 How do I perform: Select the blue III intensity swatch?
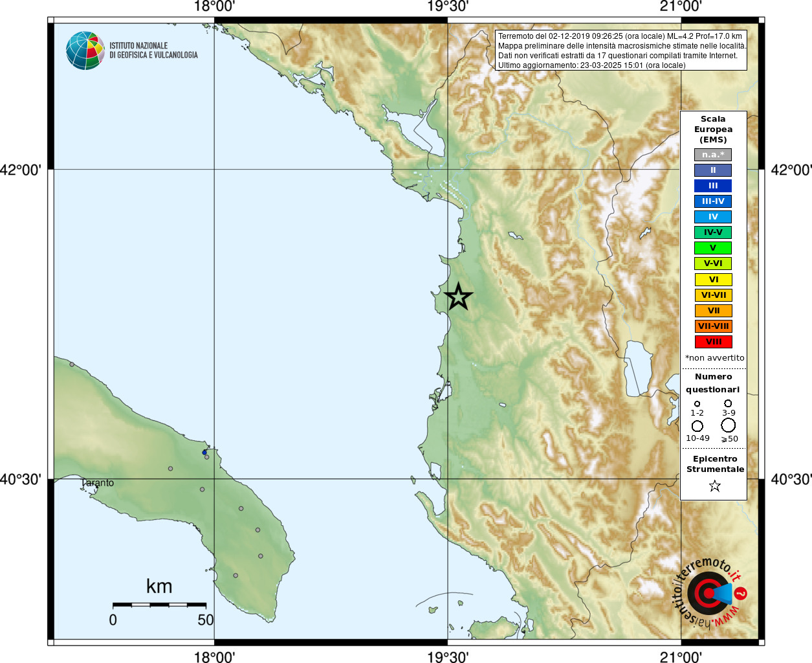(713, 186)
